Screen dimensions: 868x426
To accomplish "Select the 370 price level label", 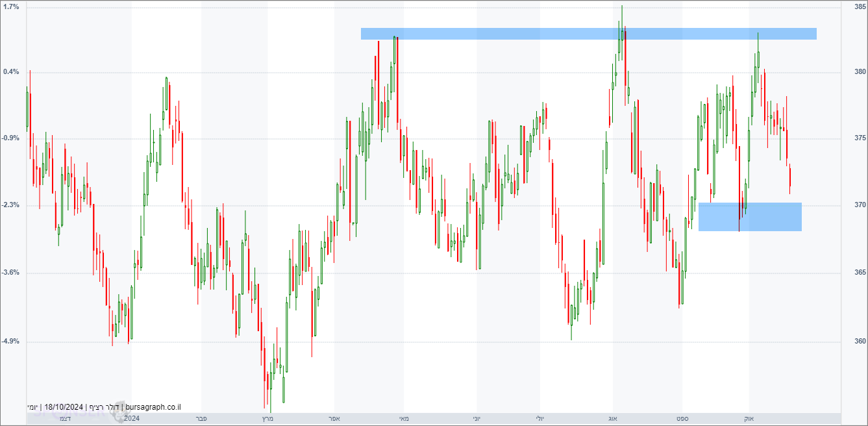I will click(x=860, y=205).
